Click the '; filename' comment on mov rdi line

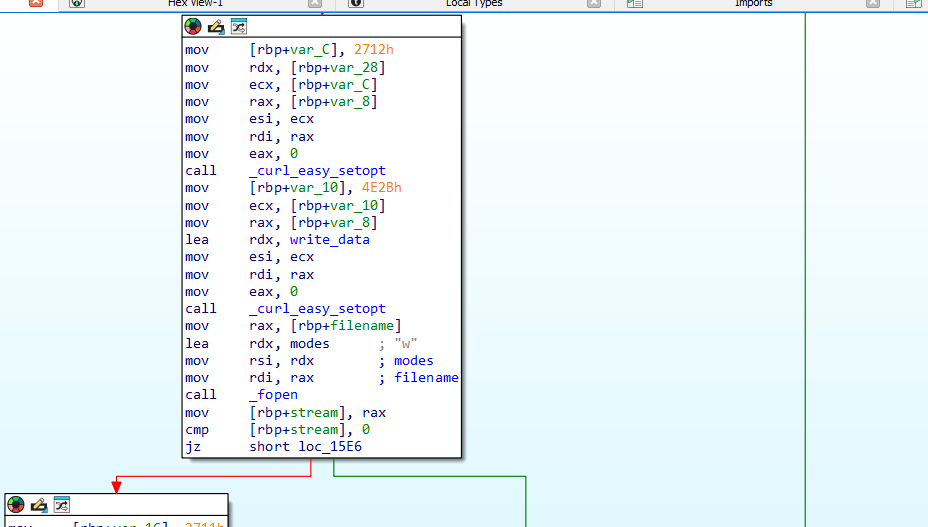point(418,378)
